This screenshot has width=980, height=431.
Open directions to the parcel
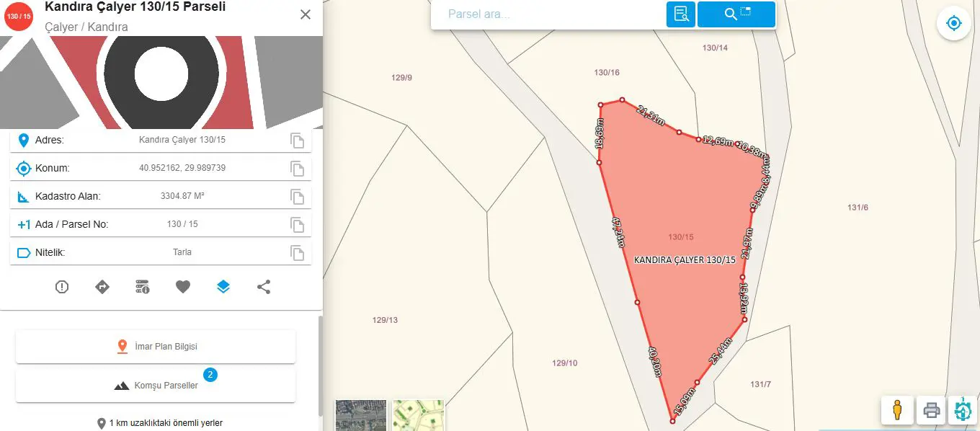point(102,287)
